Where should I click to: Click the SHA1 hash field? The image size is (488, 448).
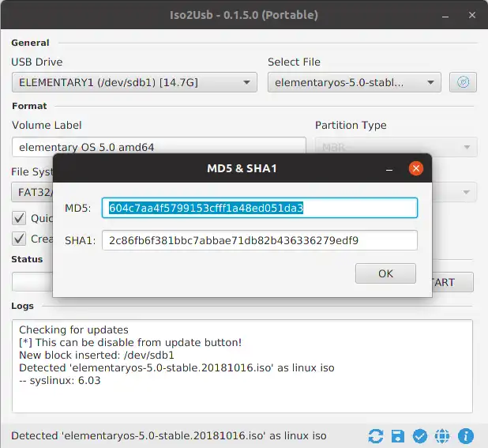(260, 240)
